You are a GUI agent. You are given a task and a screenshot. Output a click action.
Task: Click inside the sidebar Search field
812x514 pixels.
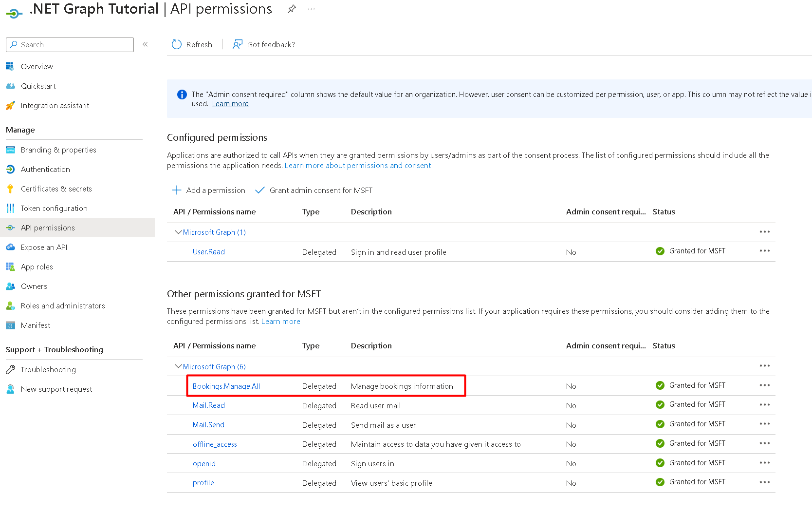click(x=70, y=44)
